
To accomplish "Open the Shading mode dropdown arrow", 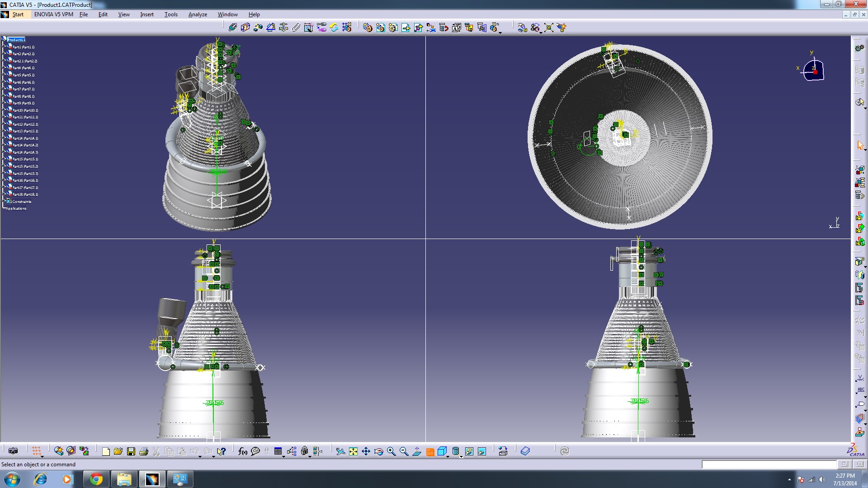I will tap(462, 456).
